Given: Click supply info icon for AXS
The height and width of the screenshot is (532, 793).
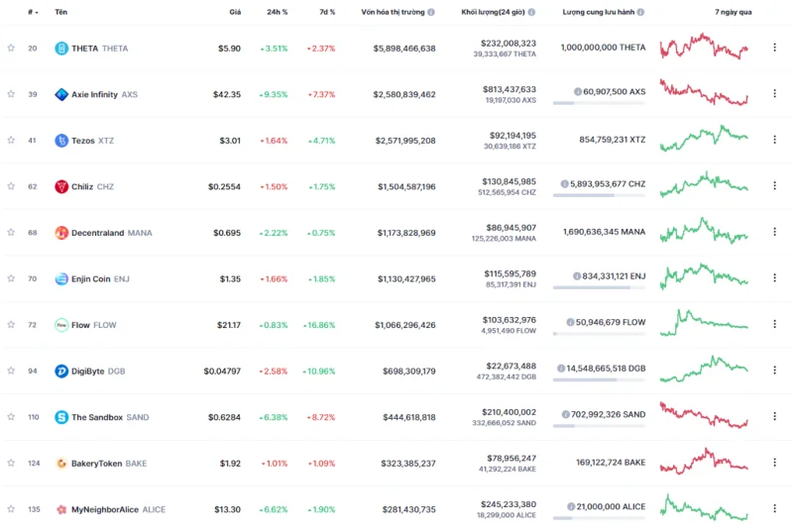Looking at the screenshot, I should 578,91.
